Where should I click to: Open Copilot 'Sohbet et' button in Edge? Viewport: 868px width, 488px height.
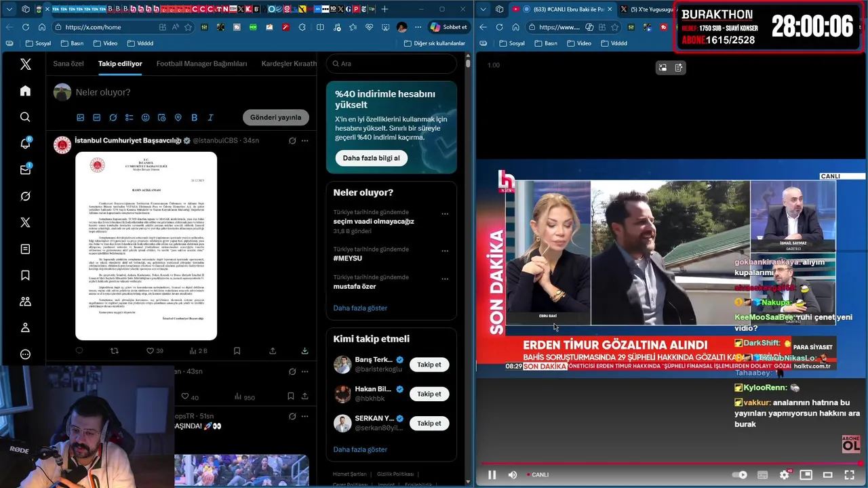449,27
